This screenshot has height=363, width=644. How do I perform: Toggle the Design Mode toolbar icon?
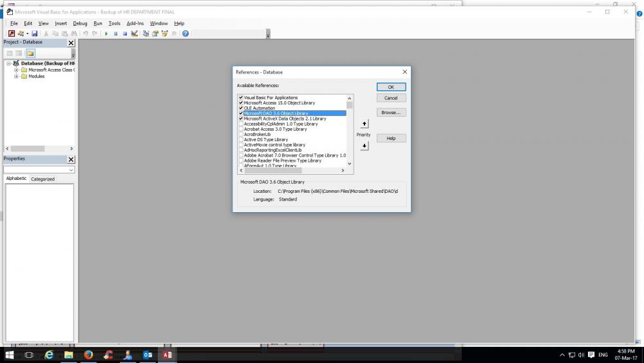point(135,34)
